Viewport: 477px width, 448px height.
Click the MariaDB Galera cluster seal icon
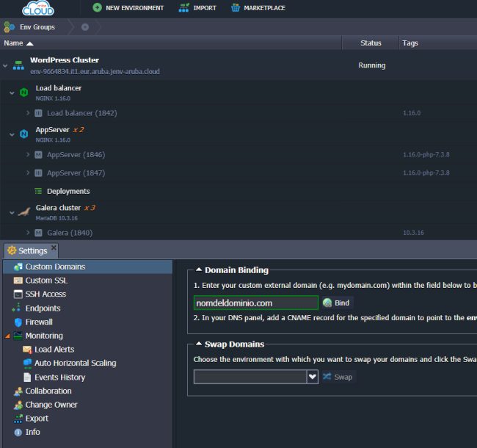pyautogui.click(x=24, y=212)
